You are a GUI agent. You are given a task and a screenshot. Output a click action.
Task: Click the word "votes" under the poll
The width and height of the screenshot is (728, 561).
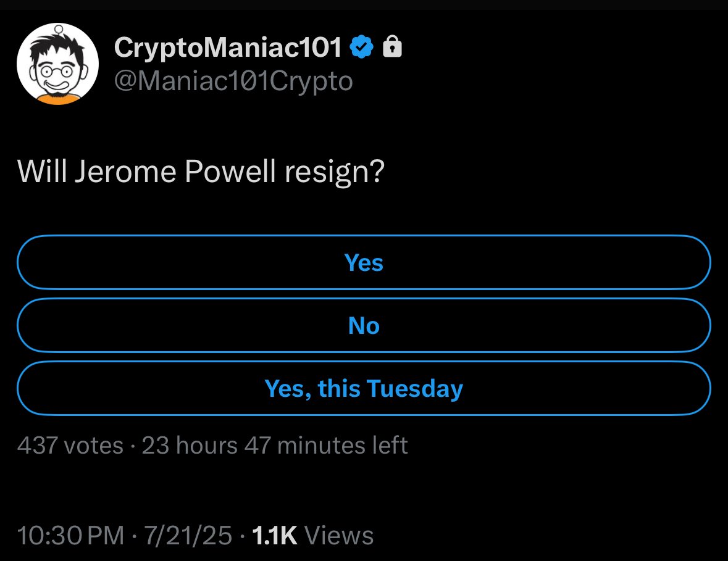[94, 446]
